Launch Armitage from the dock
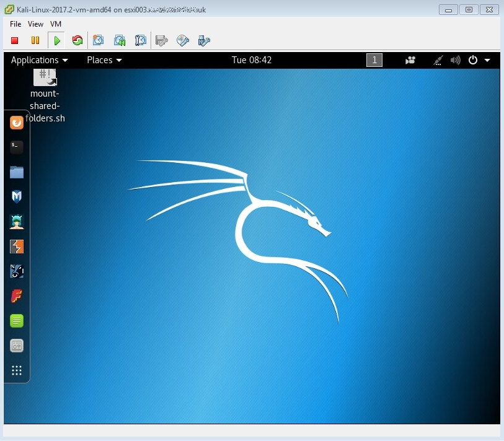The image size is (504, 441). point(16,222)
